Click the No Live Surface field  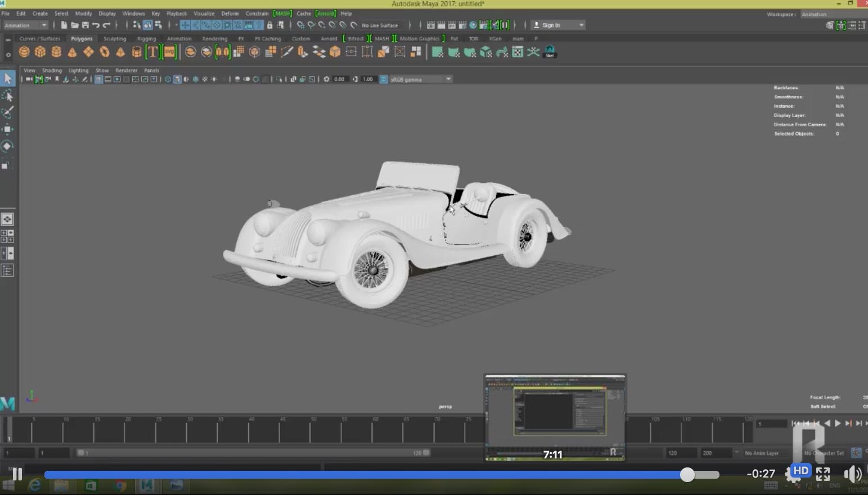(380, 25)
